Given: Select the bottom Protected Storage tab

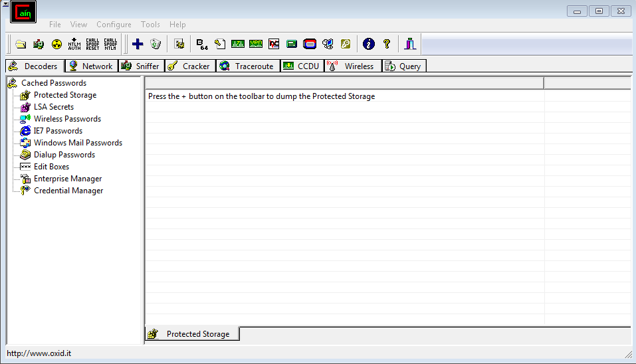Looking at the screenshot, I should point(192,334).
